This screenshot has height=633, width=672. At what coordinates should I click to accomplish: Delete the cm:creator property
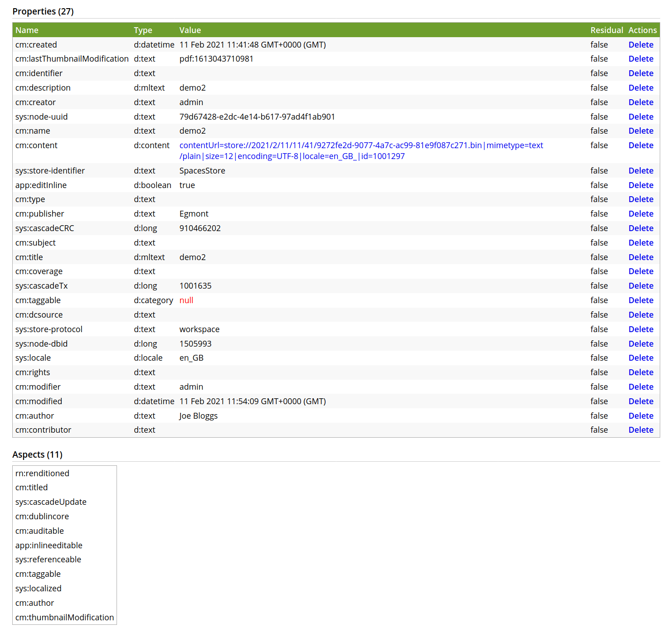pyautogui.click(x=641, y=102)
